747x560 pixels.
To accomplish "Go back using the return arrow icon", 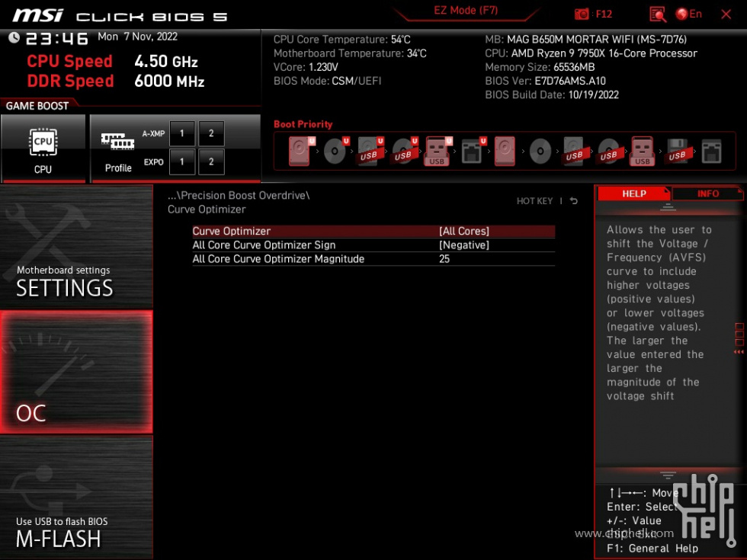I will click(573, 201).
